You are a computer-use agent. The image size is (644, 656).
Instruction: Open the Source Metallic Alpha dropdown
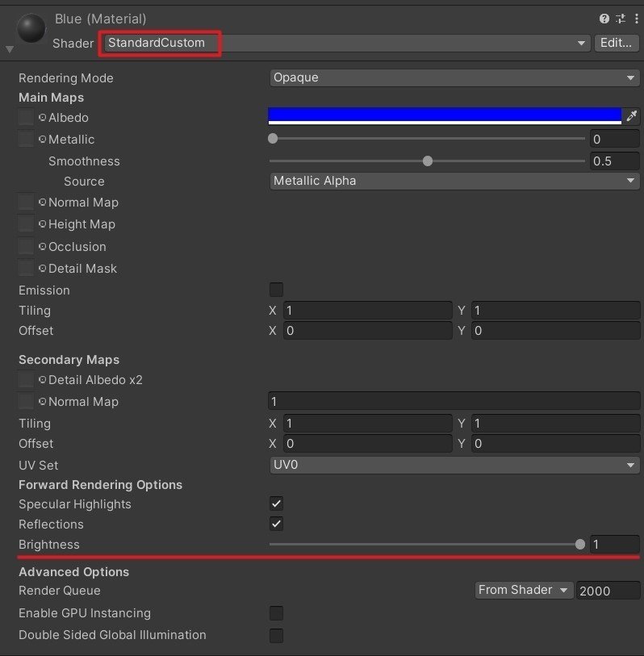click(454, 182)
